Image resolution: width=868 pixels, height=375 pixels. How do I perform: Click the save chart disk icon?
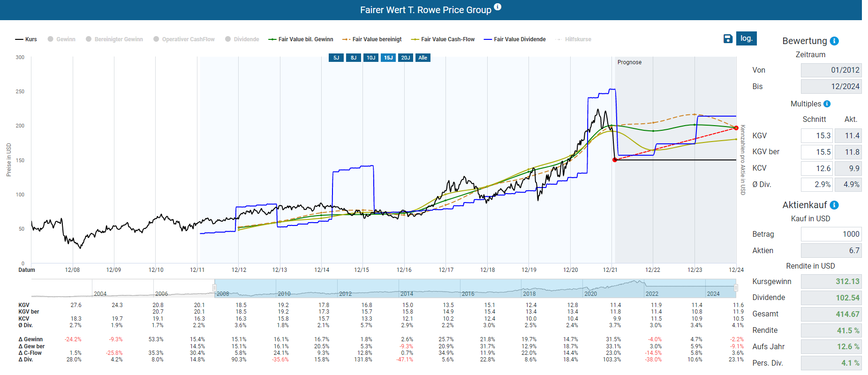click(728, 39)
